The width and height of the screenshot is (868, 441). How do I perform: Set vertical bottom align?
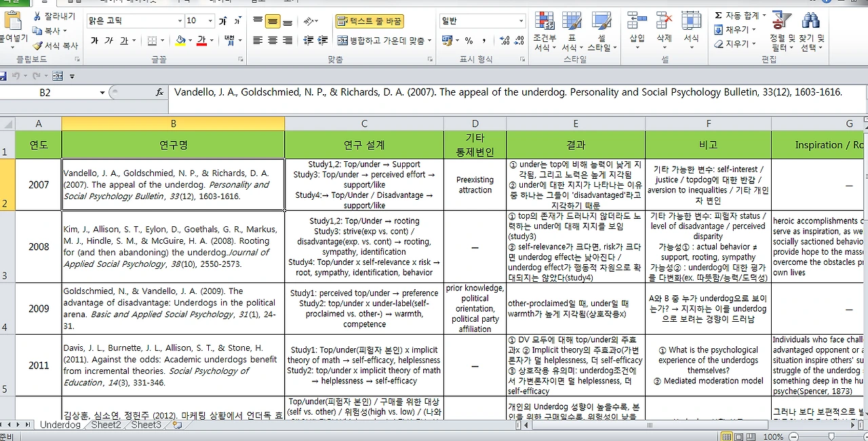click(288, 22)
